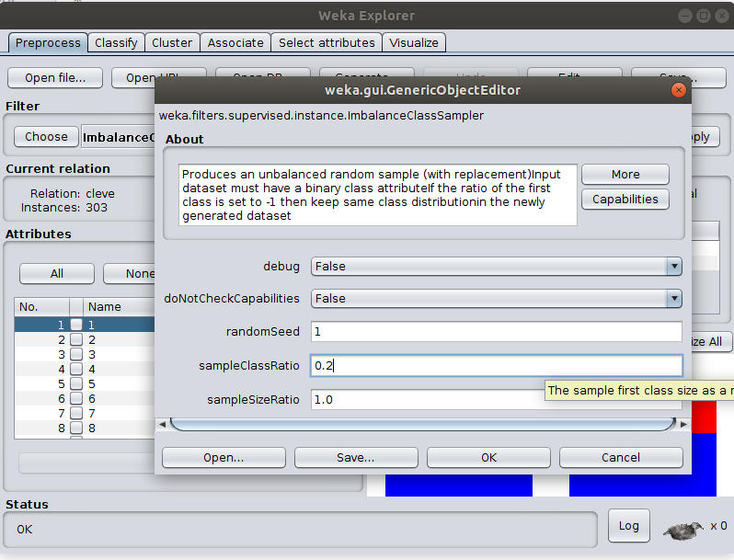
Task: Click the About description text area
Action: point(377,195)
